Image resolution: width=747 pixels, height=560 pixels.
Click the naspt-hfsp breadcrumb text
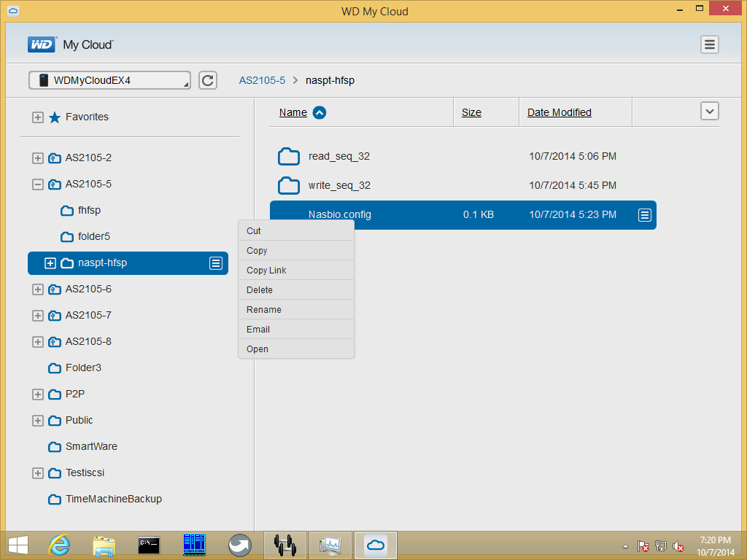click(x=330, y=80)
